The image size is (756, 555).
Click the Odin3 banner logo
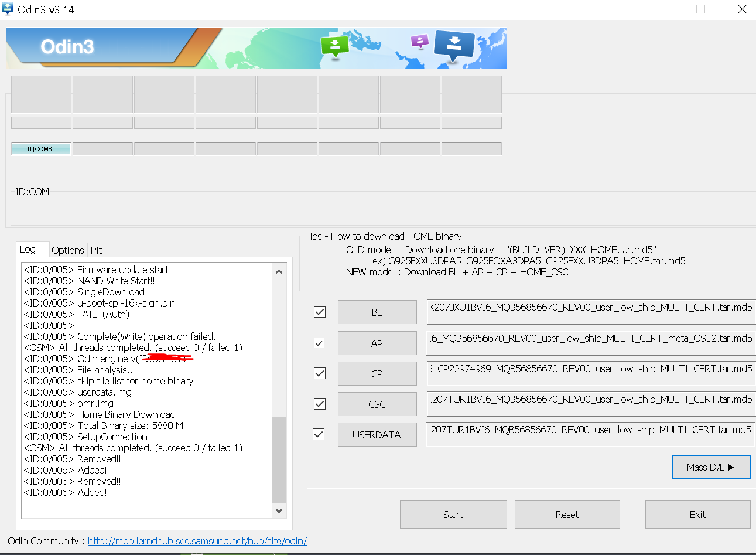coord(67,47)
